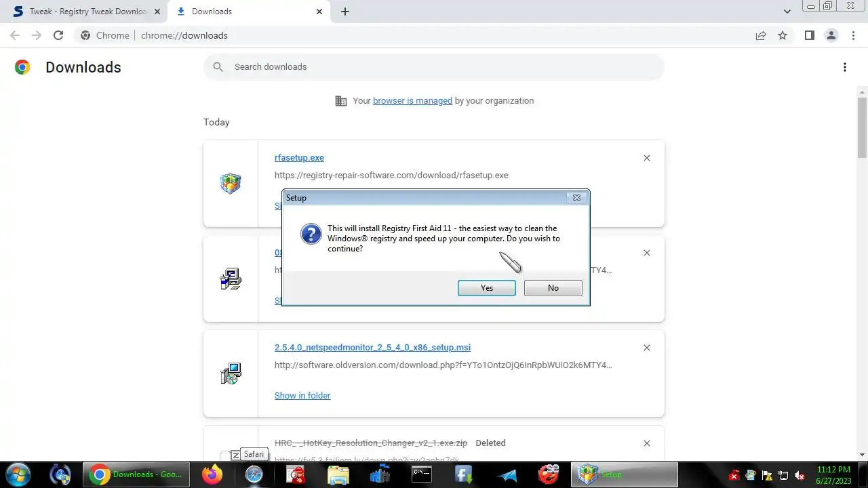This screenshot has height=488, width=868.
Task: Select the Downloads browser tab
Action: (x=248, y=12)
